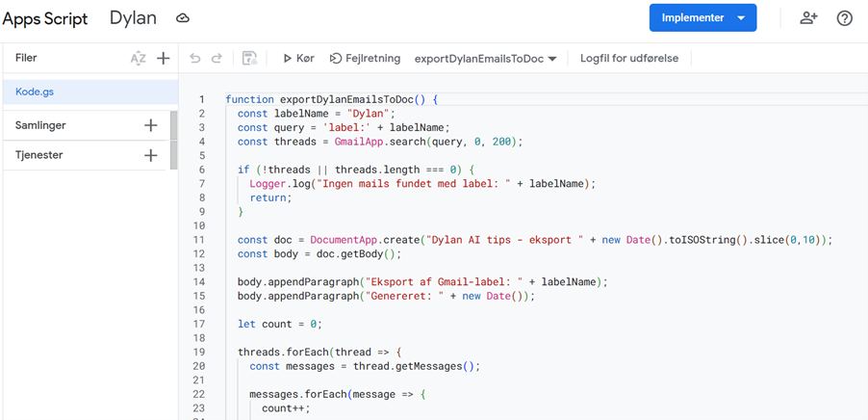Click the Apps Script logo text

[x=45, y=18]
